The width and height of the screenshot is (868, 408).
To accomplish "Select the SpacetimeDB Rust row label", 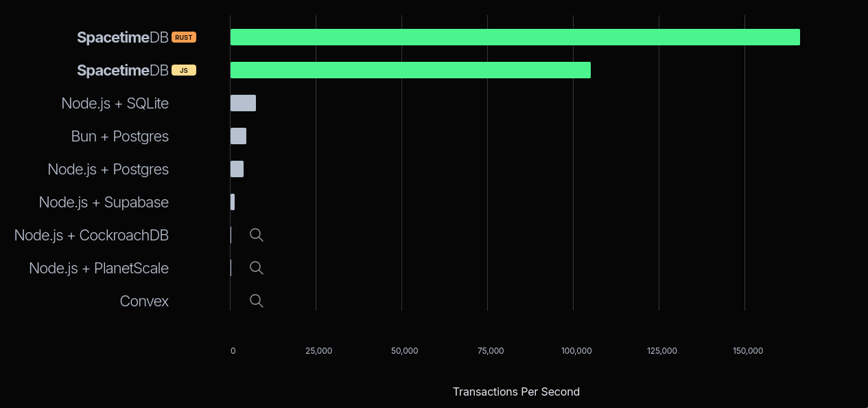I will point(123,37).
